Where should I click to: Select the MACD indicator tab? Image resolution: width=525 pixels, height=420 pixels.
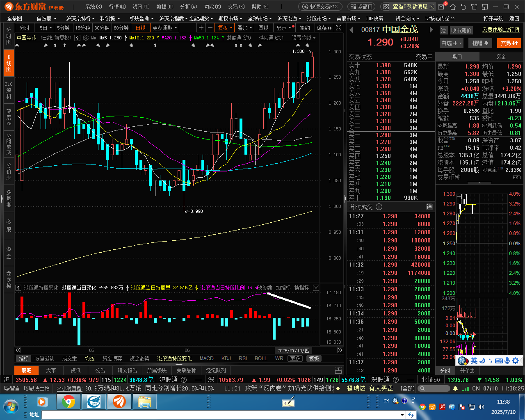[x=206, y=358]
